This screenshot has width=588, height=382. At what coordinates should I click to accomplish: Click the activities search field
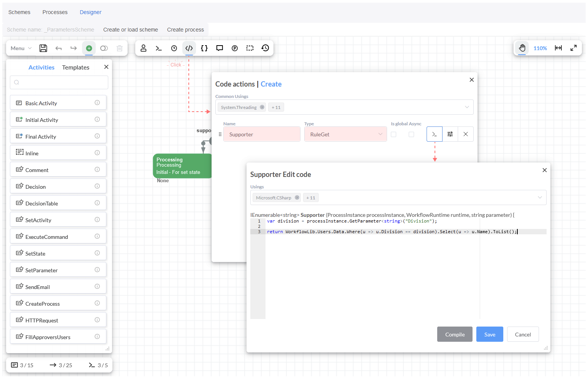[59, 82]
